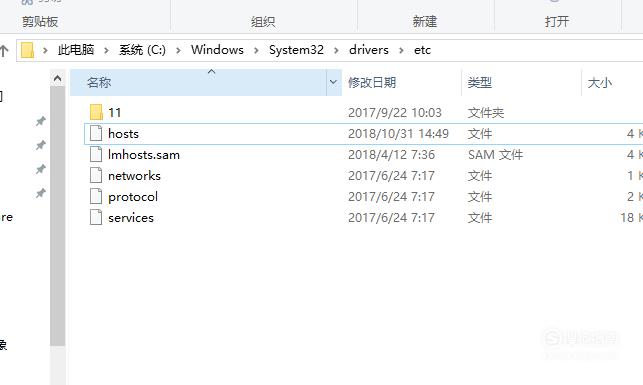Select the services file name

point(131,218)
